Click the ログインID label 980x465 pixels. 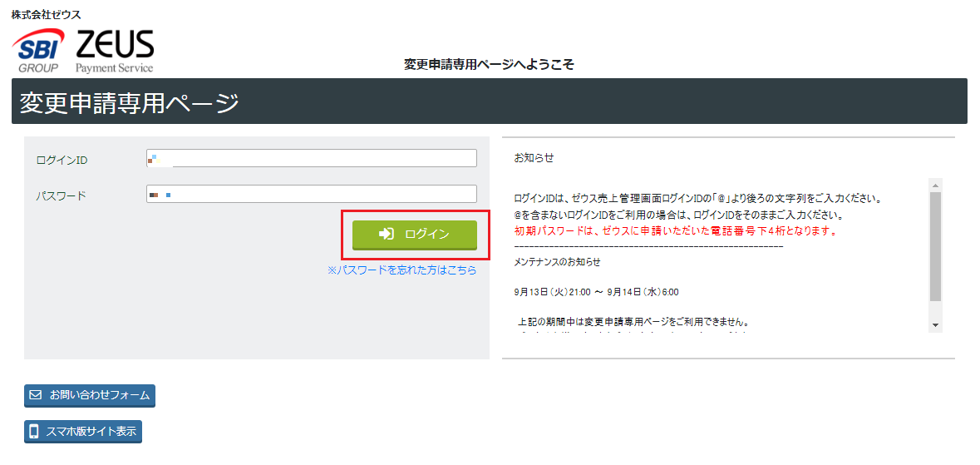point(62,160)
